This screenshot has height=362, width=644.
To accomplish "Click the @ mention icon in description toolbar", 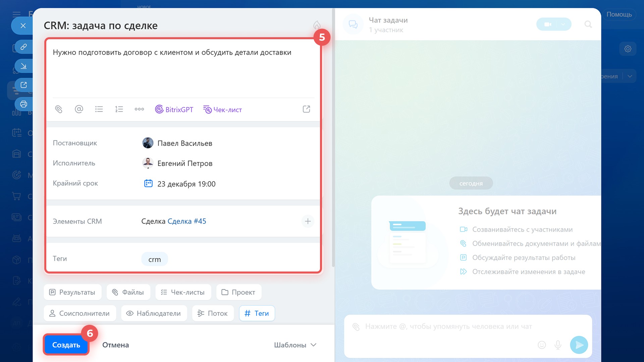I will tap(79, 109).
